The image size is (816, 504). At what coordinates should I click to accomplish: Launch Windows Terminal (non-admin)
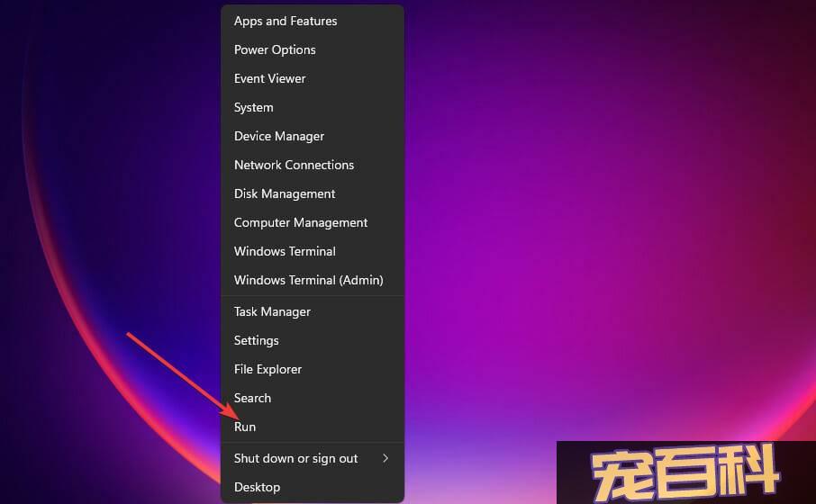313,251
